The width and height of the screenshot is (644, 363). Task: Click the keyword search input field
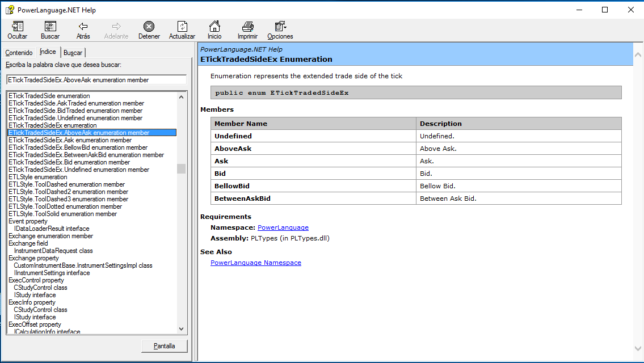coord(96,80)
